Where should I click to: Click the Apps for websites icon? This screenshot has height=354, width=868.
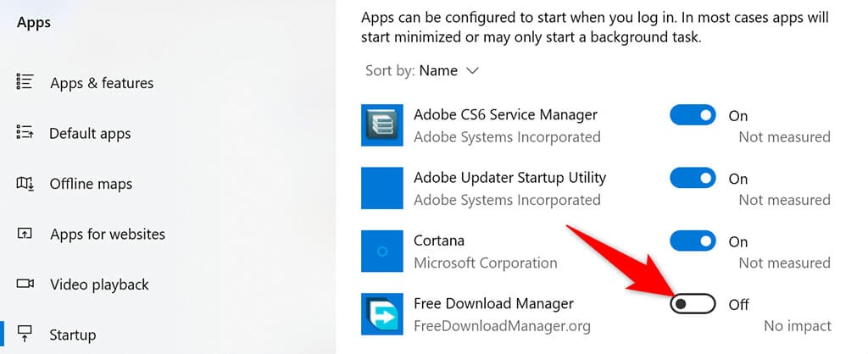[25, 234]
